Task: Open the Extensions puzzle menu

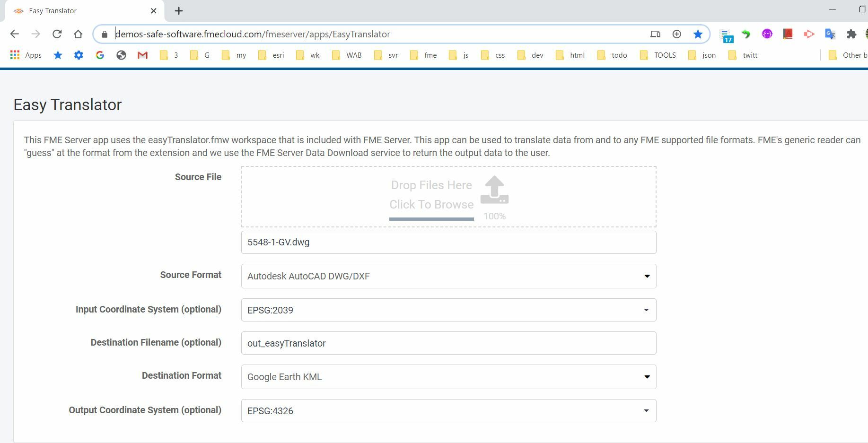Action: pyautogui.click(x=851, y=34)
